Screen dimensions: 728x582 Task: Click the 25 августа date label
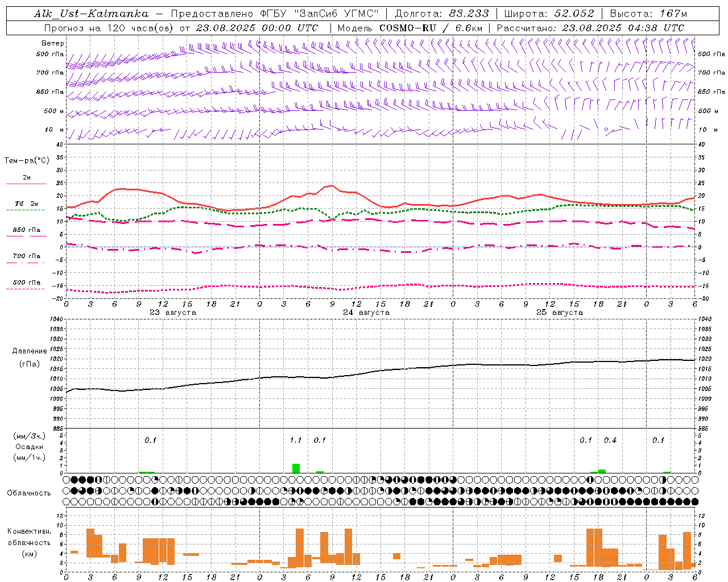click(x=560, y=313)
